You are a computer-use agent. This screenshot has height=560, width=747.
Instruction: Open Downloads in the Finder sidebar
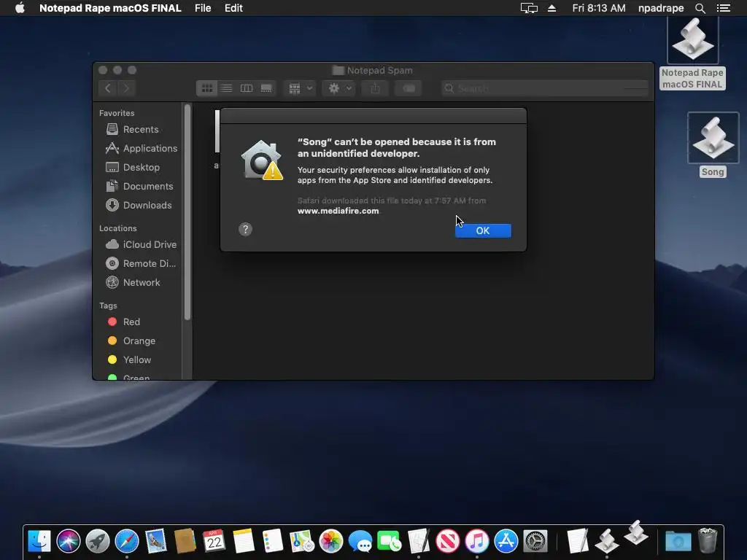click(x=138, y=205)
